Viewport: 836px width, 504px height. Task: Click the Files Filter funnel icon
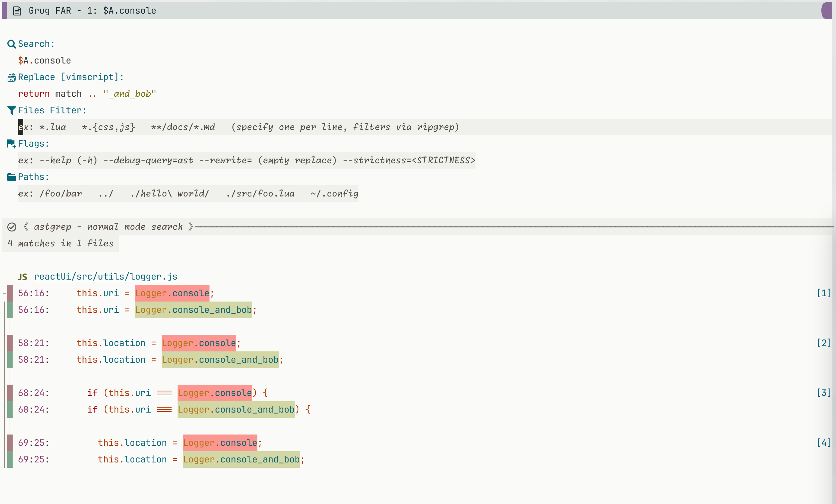coord(12,111)
